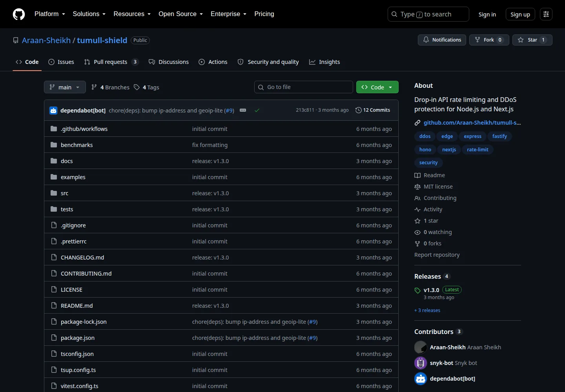Click the Sign in link
Viewport: 565px width, 392px height.
coord(487,15)
